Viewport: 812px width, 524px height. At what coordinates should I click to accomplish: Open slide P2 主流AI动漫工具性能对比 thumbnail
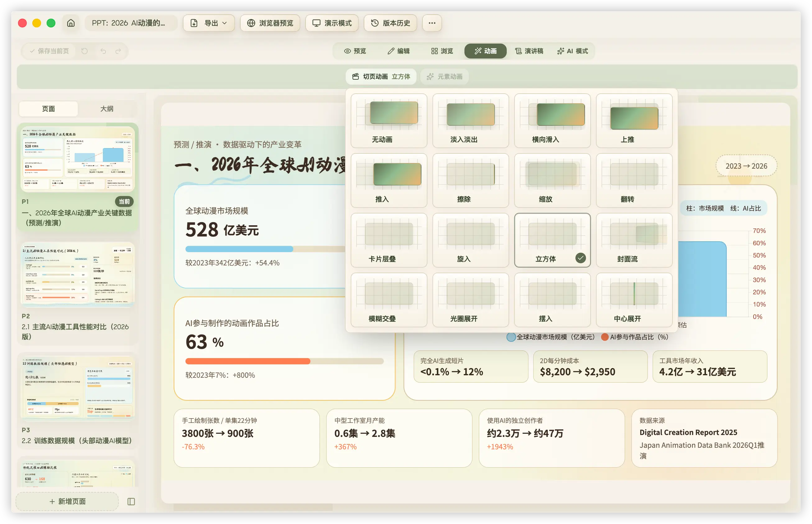click(x=78, y=274)
